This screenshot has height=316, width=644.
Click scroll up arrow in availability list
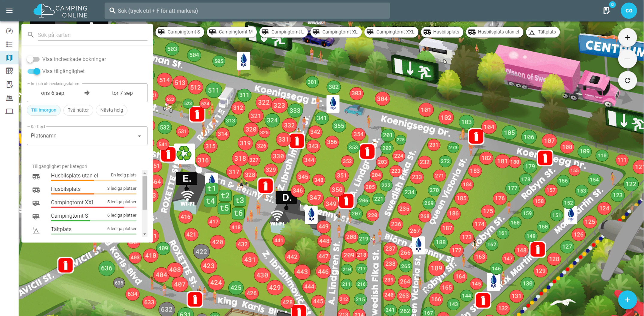[x=145, y=173]
